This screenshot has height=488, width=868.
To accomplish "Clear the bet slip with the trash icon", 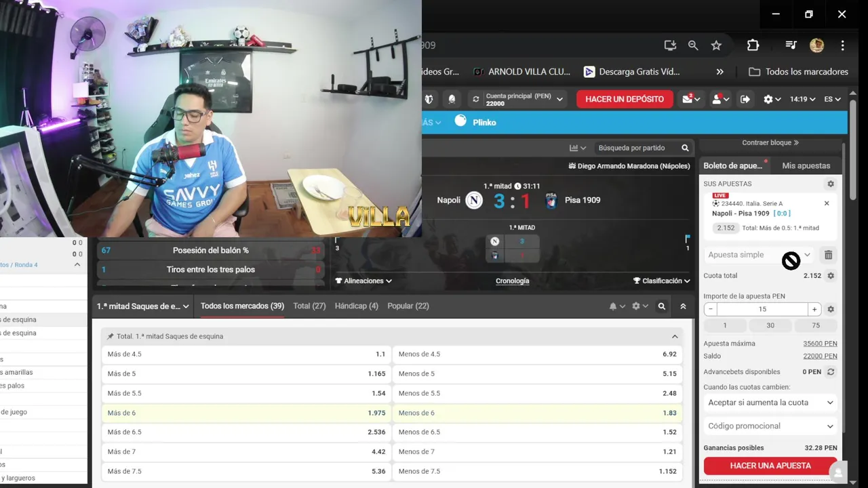I will [x=828, y=255].
